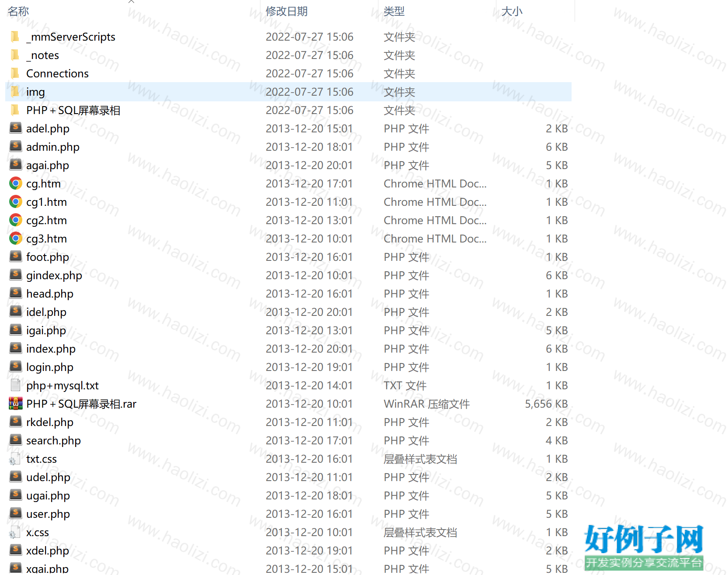
Task: Select the _mmServerScripts folder name
Action: point(71,37)
